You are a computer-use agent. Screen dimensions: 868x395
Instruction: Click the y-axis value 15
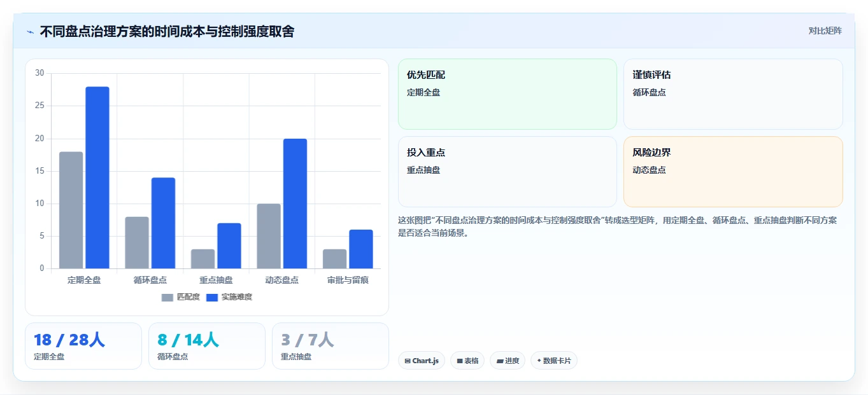[39, 171]
